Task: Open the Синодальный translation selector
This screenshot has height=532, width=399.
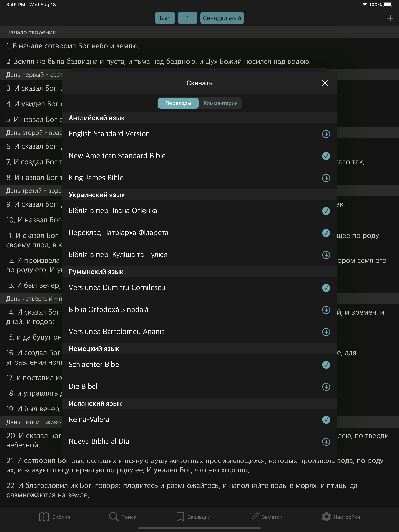Action: (x=222, y=18)
